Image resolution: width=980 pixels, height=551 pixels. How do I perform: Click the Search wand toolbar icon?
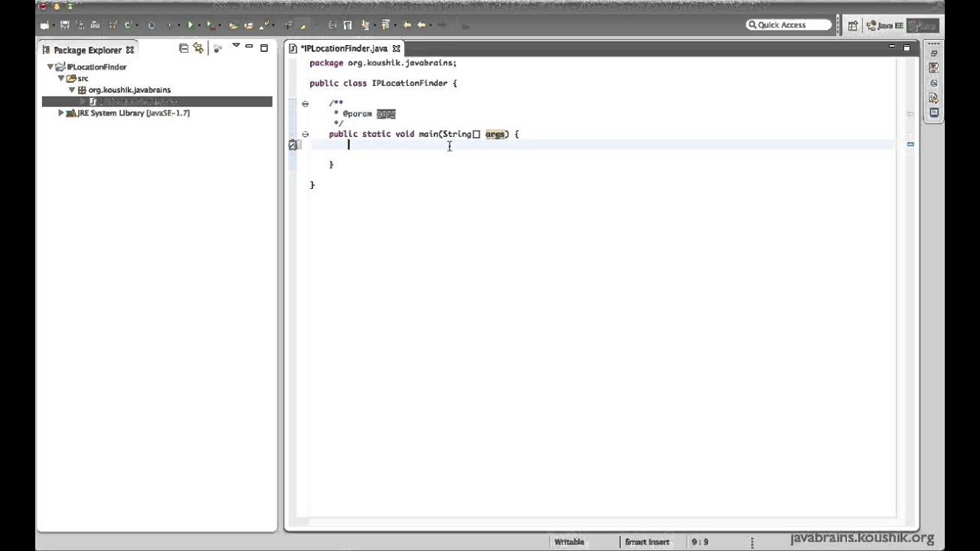[x=265, y=25]
